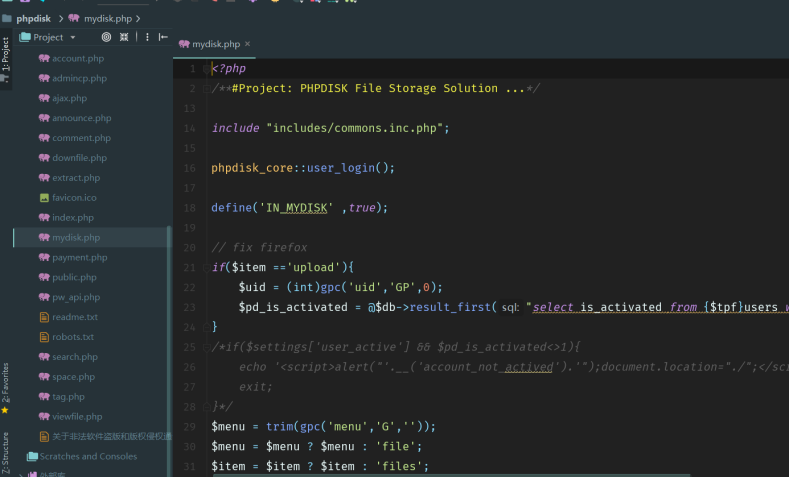Select comment.php in the project tree

pyautogui.click(x=82, y=138)
